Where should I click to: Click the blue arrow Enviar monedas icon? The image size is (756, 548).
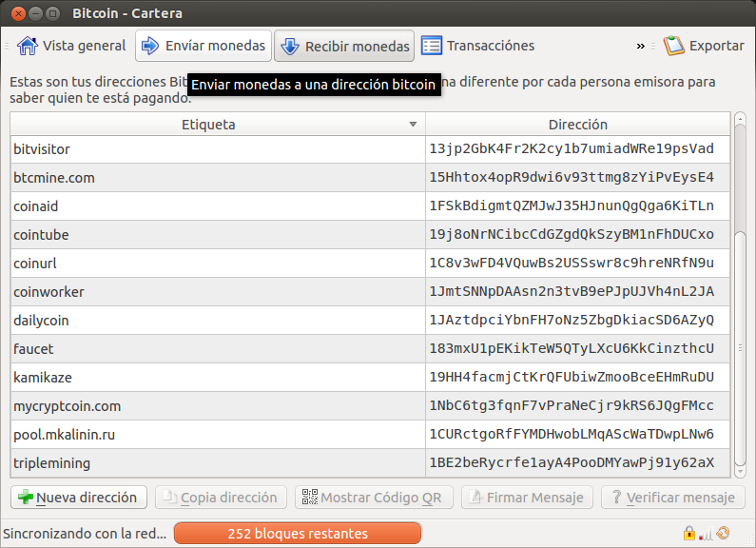pos(150,46)
